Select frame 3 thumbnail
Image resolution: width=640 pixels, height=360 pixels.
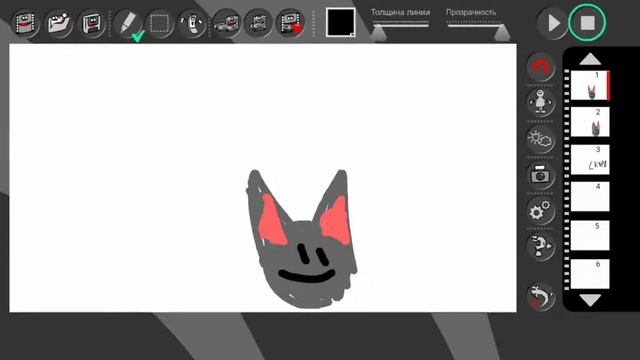click(x=590, y=160)
